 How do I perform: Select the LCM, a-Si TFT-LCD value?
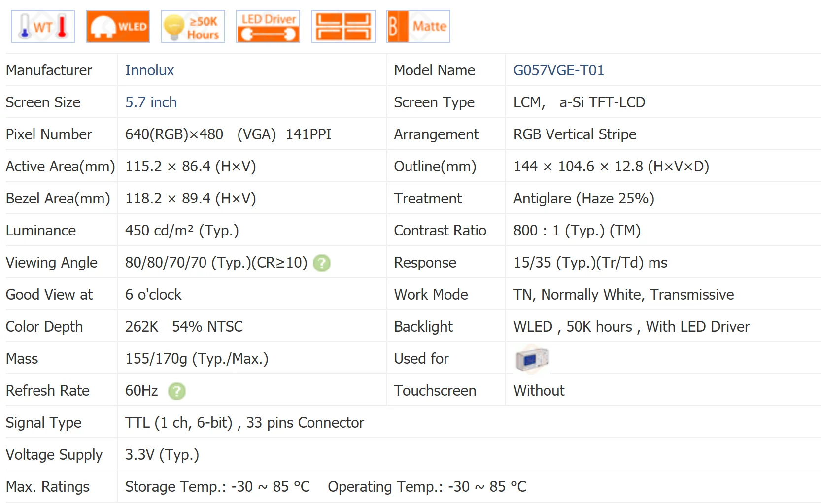click(x=580, y=102)
